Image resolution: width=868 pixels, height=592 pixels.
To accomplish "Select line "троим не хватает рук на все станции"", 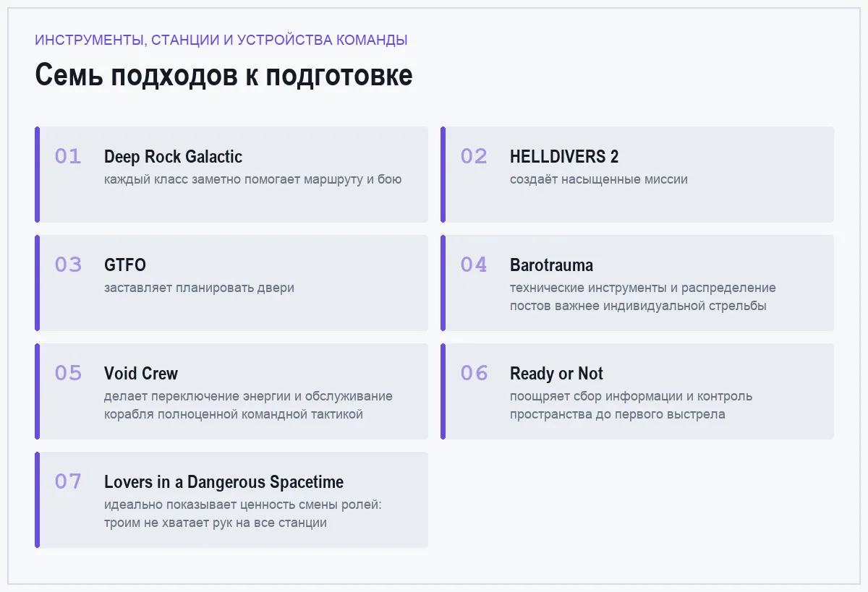I will click(216, 523).
